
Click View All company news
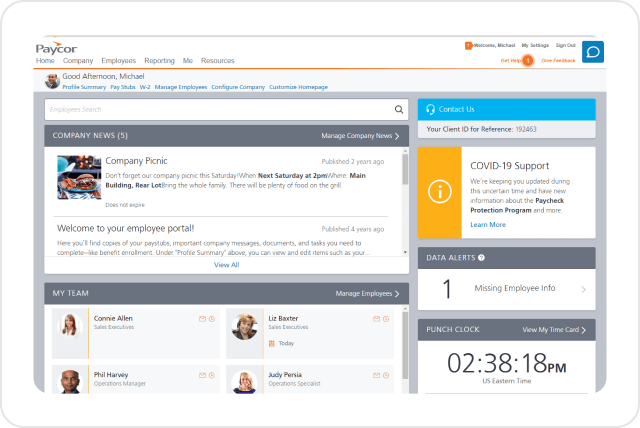point(227,265)
